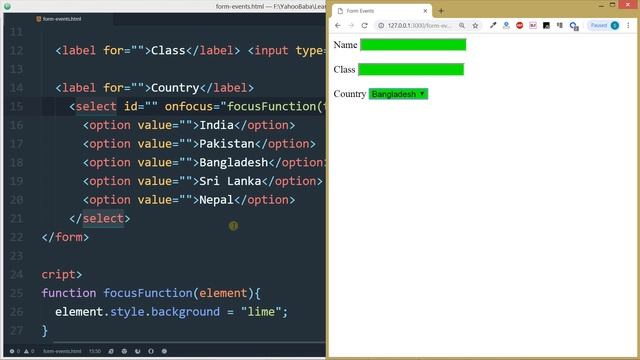
Task: Click the India option code line
Action: coord(189,125)
